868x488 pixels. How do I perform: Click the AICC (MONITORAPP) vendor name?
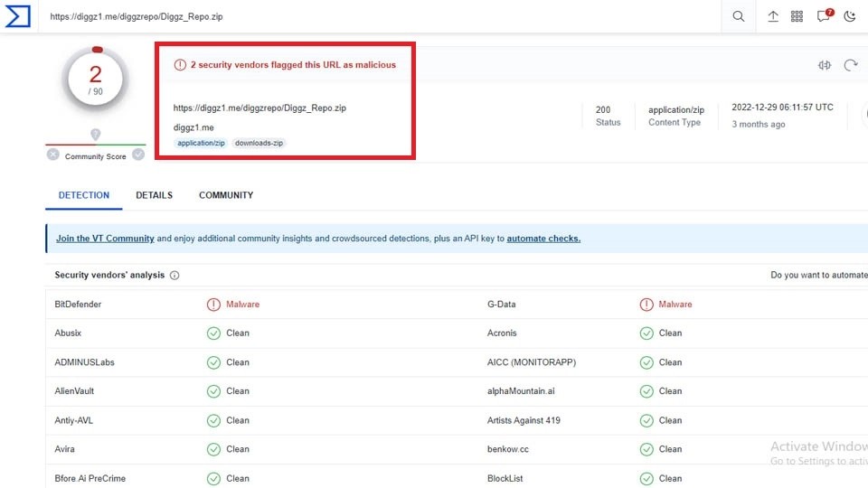(532, 362)
